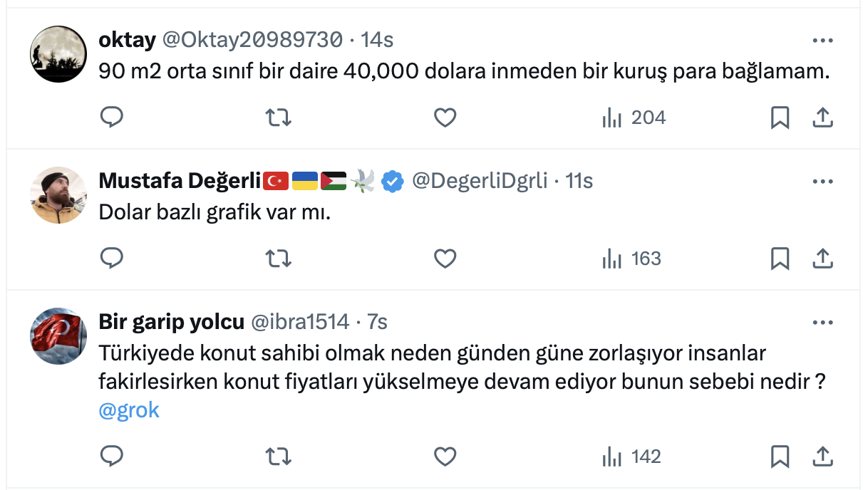Image resolution: width=868 pixels, height=490 pixels.
Task: Open oktay's profile picture
Action: (58, 54)
